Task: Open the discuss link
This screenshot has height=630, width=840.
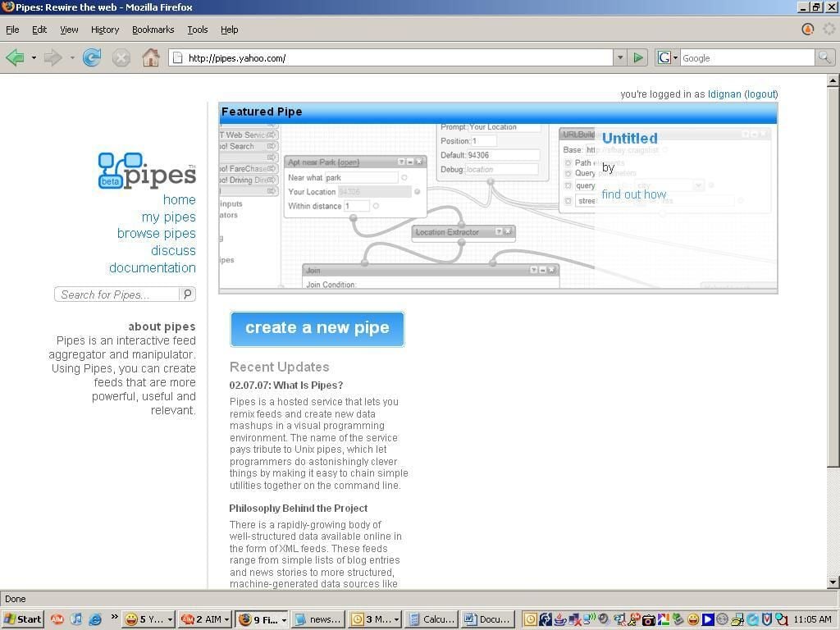Action: [x=173, y=251]
